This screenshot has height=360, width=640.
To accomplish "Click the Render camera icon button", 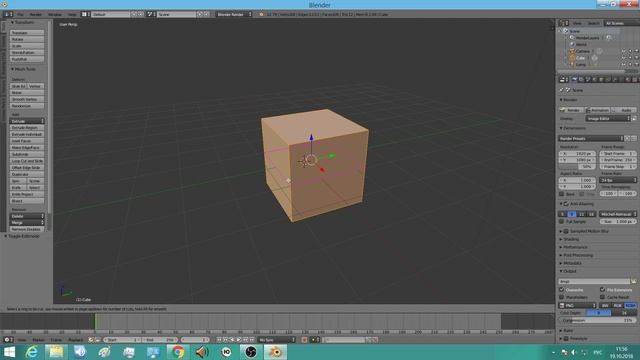I will (x=572, y=110).
